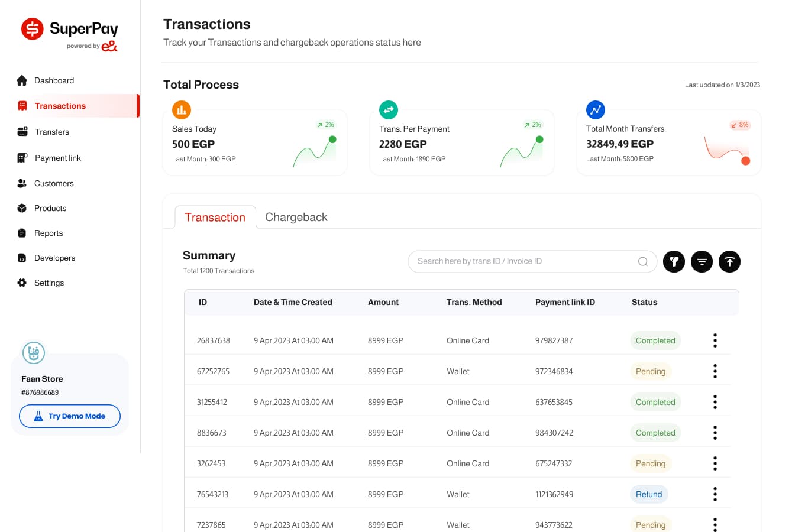808x532 pixels.
Task: Switch to the Chargeback tab
Action: pos(296,217)
